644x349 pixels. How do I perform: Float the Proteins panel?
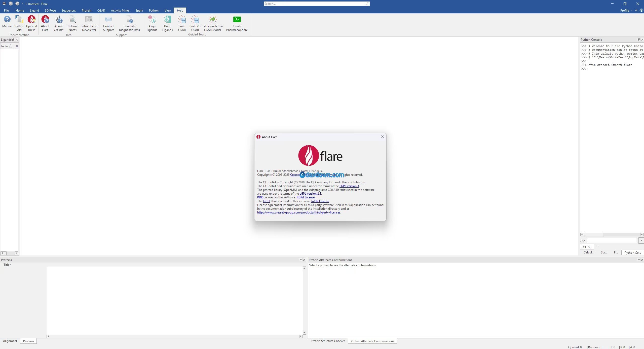coord(300,260)
